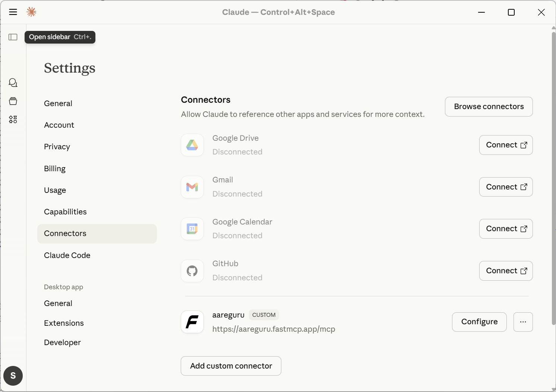Click the Claude starburst logo

click(x=31, y=12)
